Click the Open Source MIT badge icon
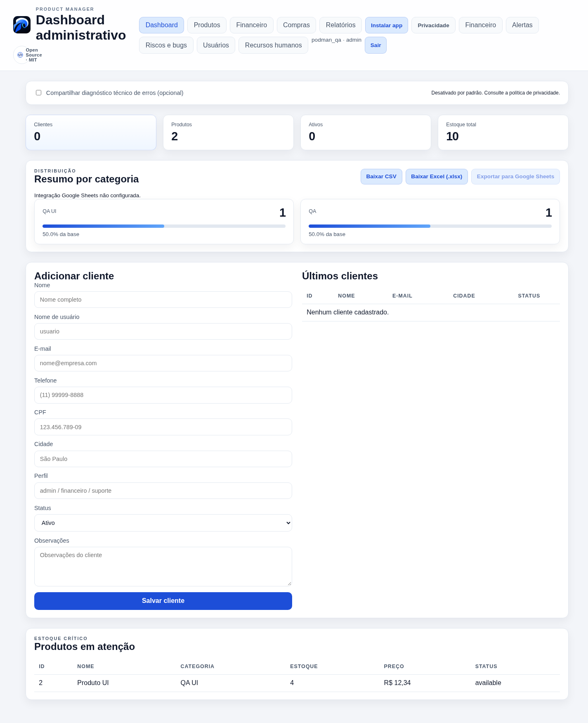Image resolution: width=588 pixels, height=723 pixels. tap(20, 55)
